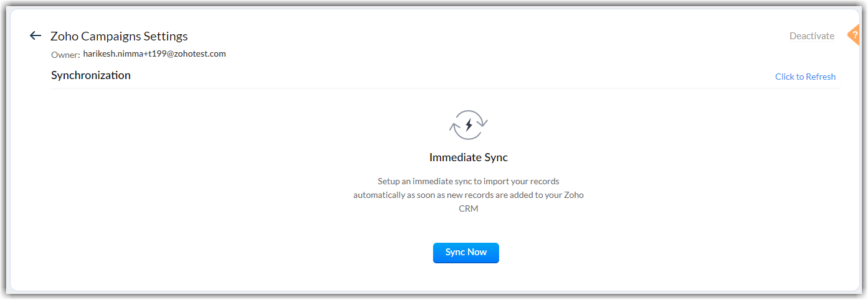The image size is (868, 300).
Task: Open the orange help icon
Action: click(x=854, y=35)
